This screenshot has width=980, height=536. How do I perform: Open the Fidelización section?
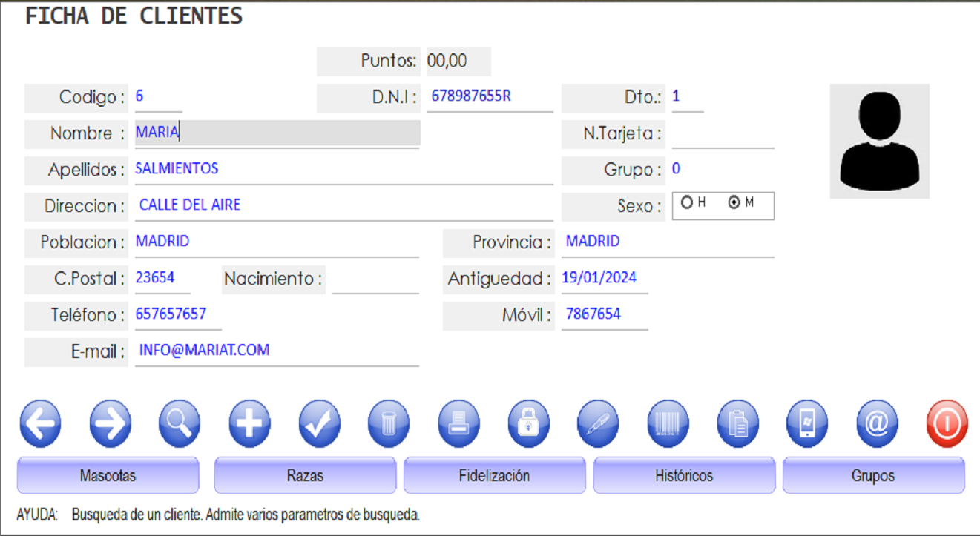point(494,475)
